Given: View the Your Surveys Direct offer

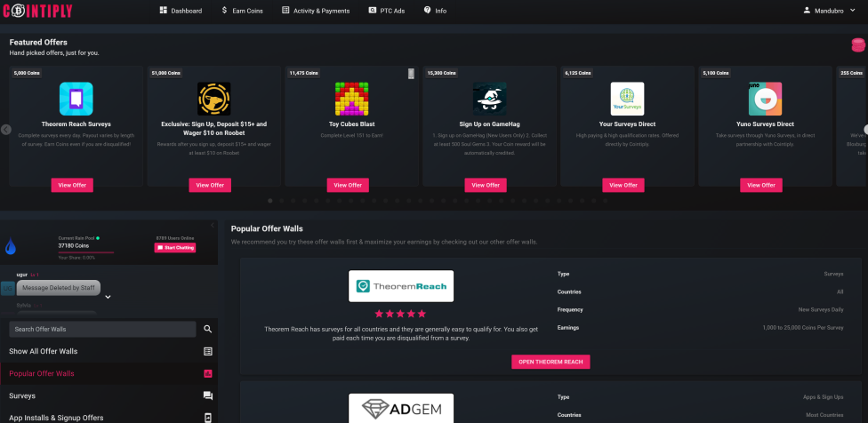Looking at the screenshot, I should click(x=623, y=185).
